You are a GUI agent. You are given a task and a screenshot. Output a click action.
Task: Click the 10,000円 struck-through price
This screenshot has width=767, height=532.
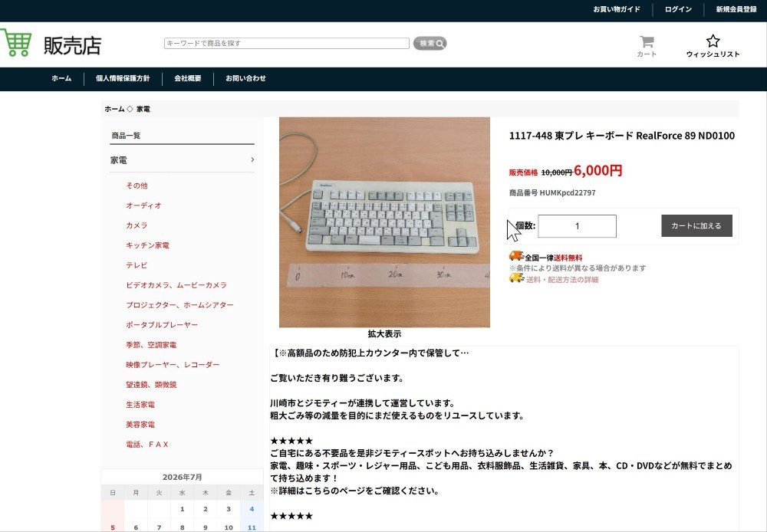[x=557, y=172]
